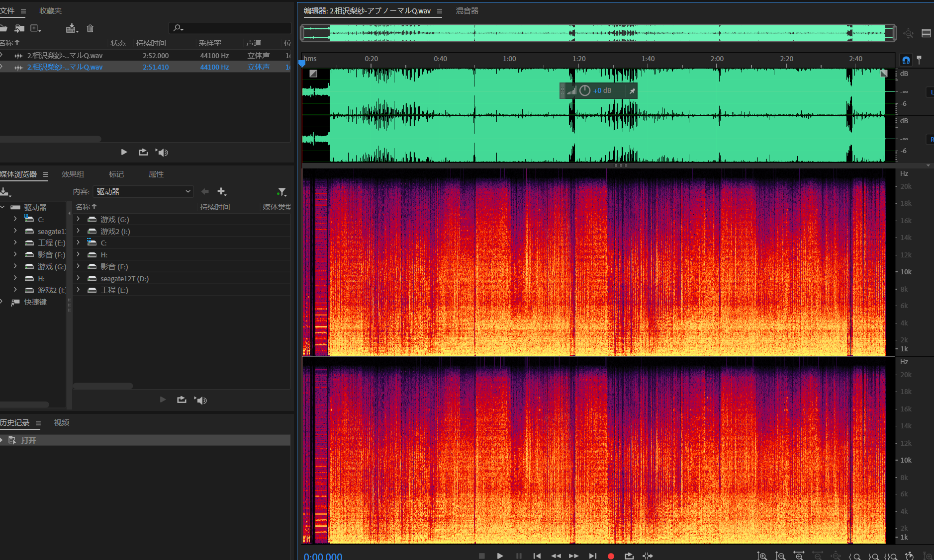The height and width of the screenshot is (560, 934).
Task: Click media browser add shortcut plus icon
Action: [x=222, y=191]
